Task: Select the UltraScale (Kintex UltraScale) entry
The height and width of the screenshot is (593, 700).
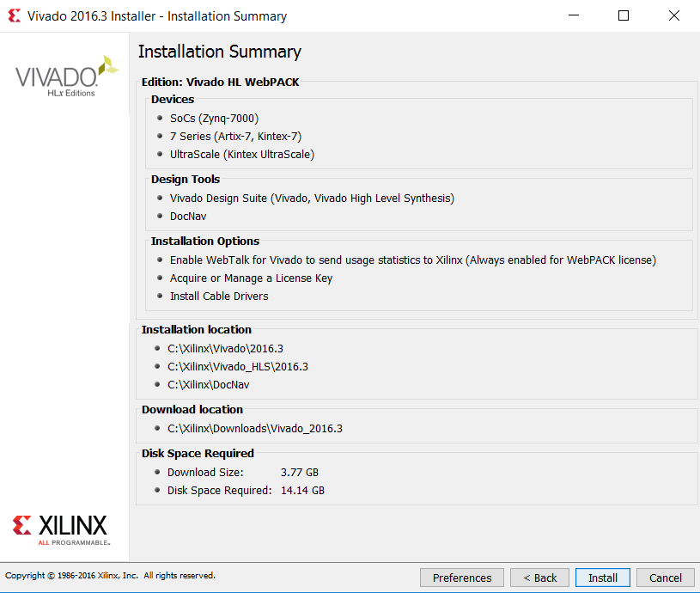Action: click(x=242, y=155)
